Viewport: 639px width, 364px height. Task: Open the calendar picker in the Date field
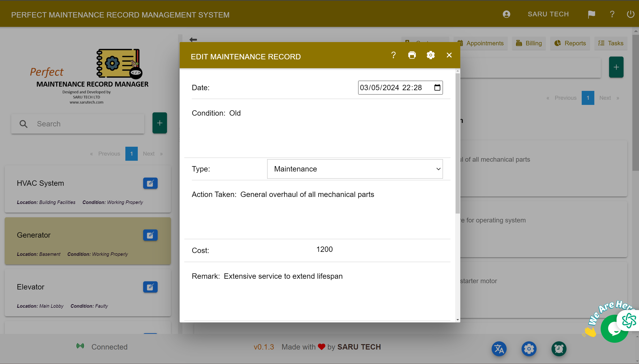click(x=437, y=88)
